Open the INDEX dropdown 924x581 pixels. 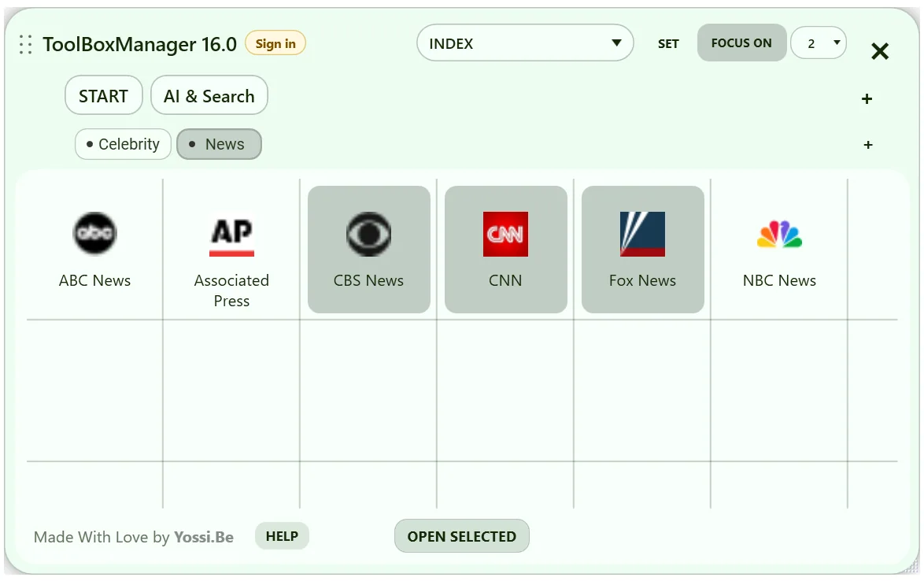pos(525,43)
